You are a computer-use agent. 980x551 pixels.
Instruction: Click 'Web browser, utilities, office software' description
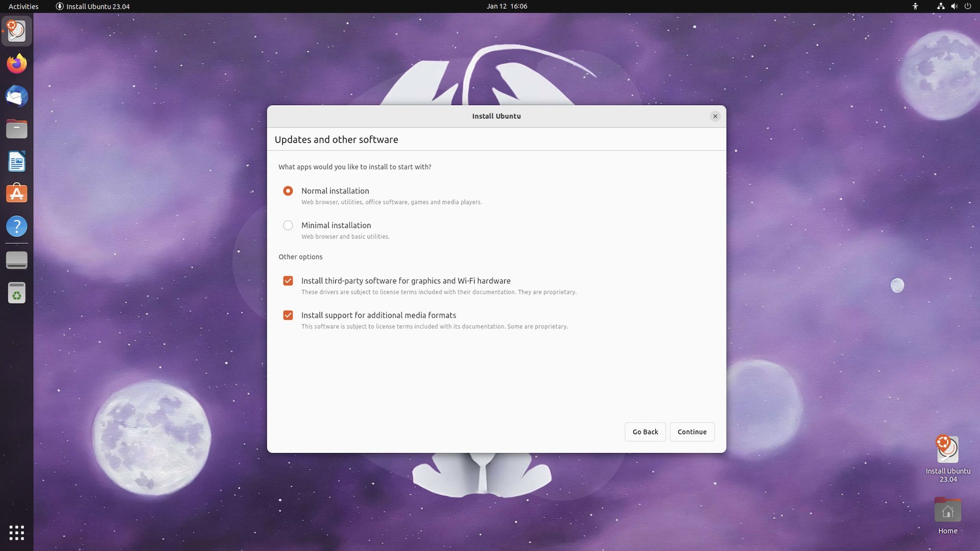391,202
